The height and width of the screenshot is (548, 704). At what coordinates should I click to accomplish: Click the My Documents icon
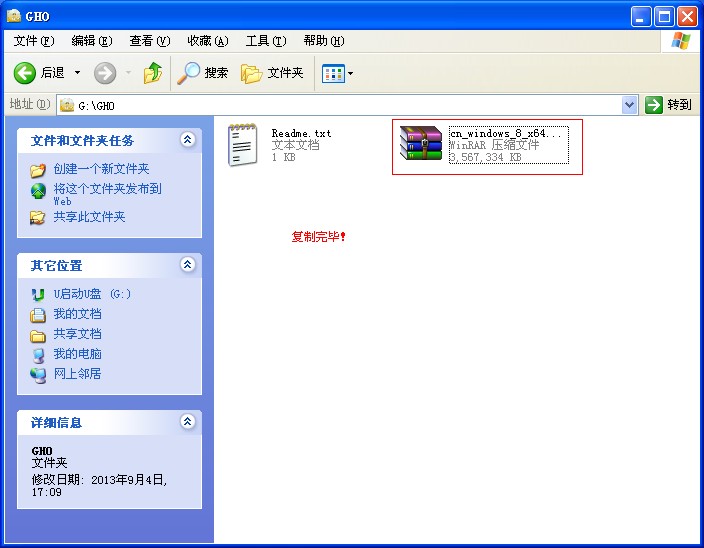pyautogui.click(x=38, y=316)
